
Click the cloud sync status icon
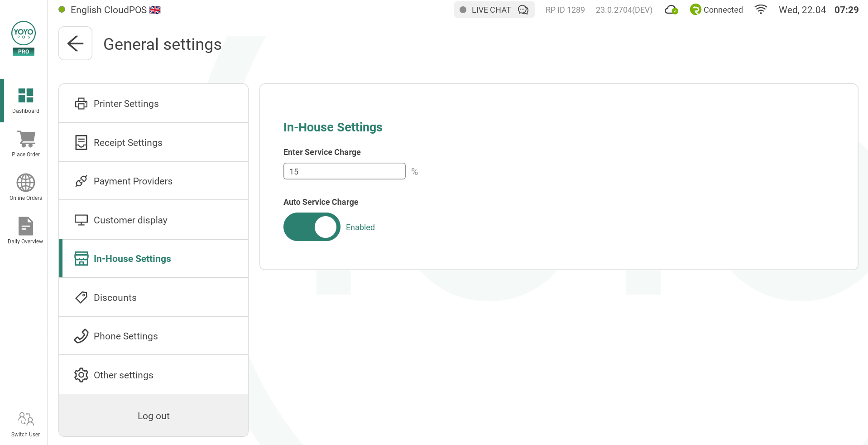point(671,10)
